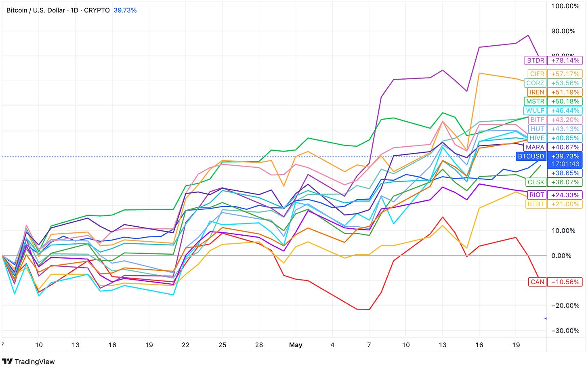Image resolution: width=588 pixels, height=369 pixels.
Task: Click the 90.00% price axis label
Action: 563,31
